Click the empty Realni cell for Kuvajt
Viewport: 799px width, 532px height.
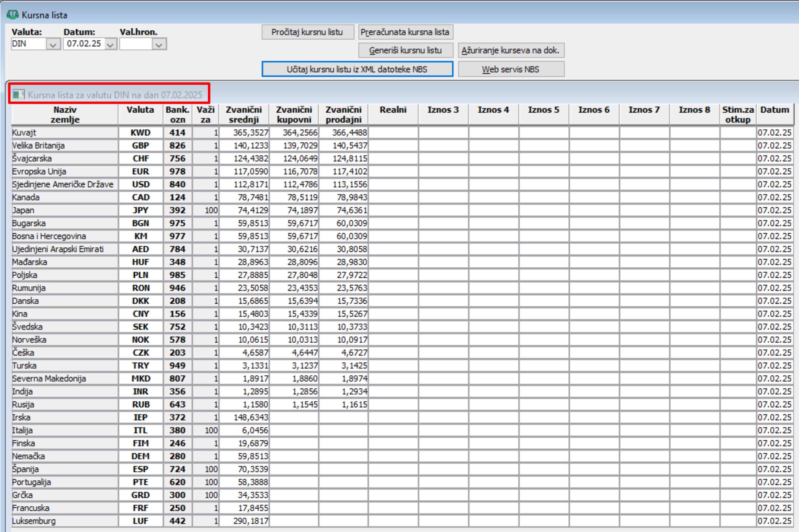(393, 133)
